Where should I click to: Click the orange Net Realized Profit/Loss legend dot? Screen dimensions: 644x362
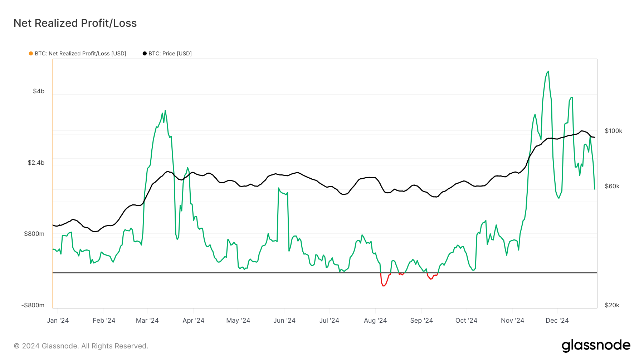tap(31, 54)
